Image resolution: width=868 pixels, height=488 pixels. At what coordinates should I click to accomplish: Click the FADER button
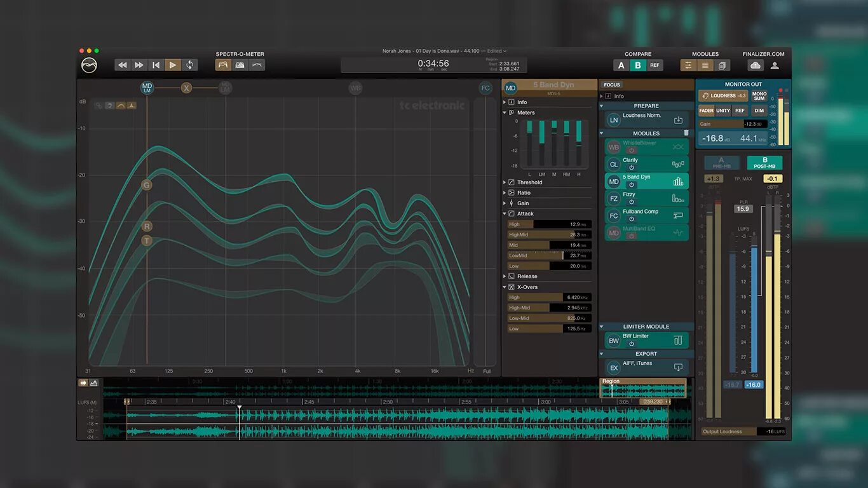707,111
